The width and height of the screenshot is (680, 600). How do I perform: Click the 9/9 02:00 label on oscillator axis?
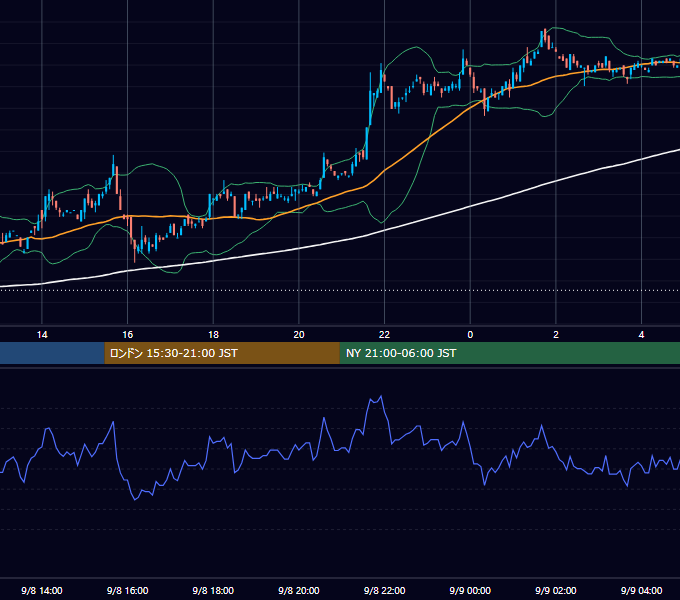tap(556, 590)
